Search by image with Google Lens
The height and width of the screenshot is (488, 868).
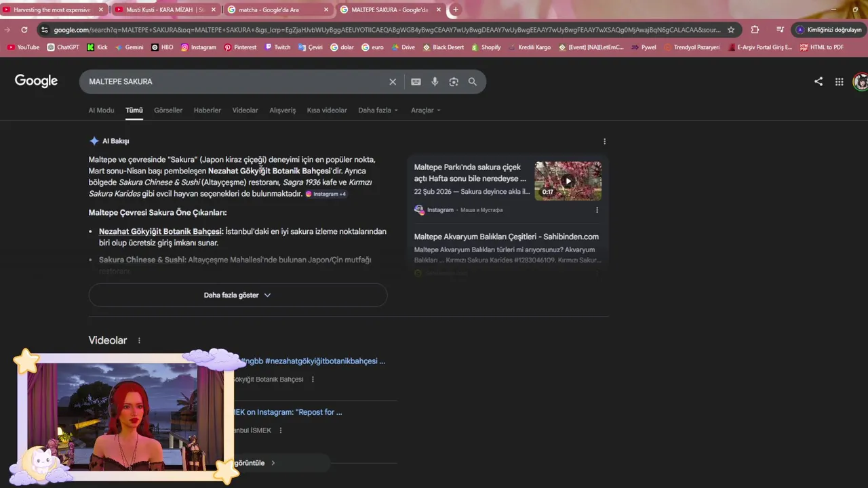454,81
